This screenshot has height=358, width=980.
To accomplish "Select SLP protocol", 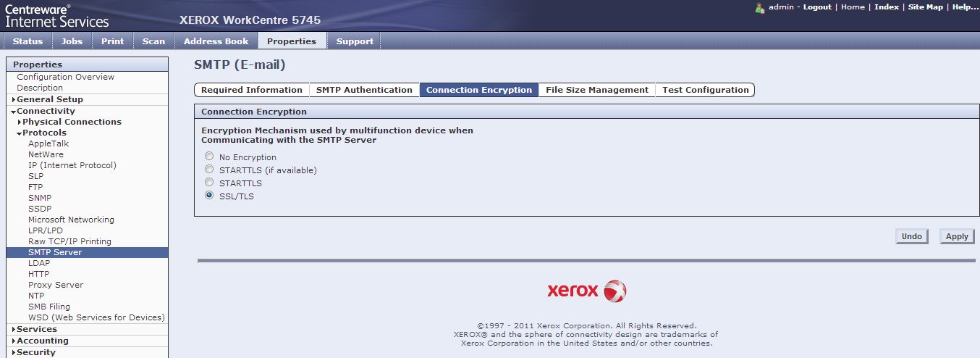I will [35, 176].
